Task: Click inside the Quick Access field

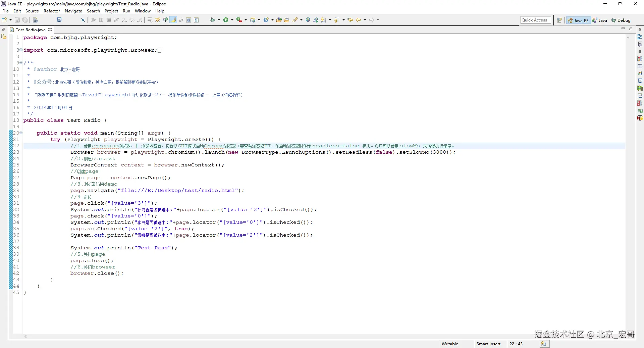Action: coord(536,20)
